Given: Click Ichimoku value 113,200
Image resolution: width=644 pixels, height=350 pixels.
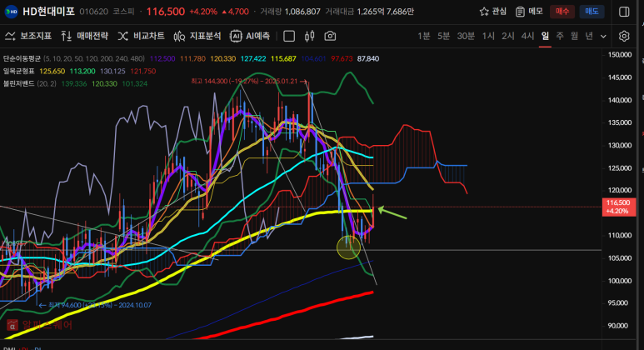Looking at the screenshot, I should [82, 71].
